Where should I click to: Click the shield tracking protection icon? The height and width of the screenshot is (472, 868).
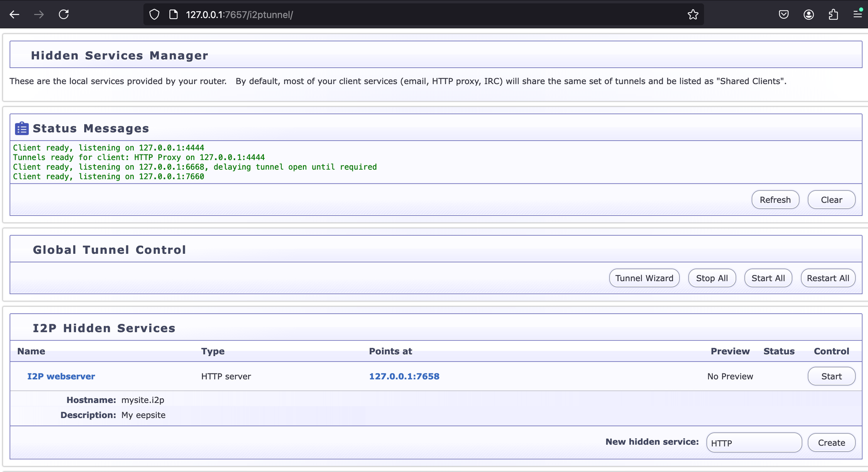point(155,14)
